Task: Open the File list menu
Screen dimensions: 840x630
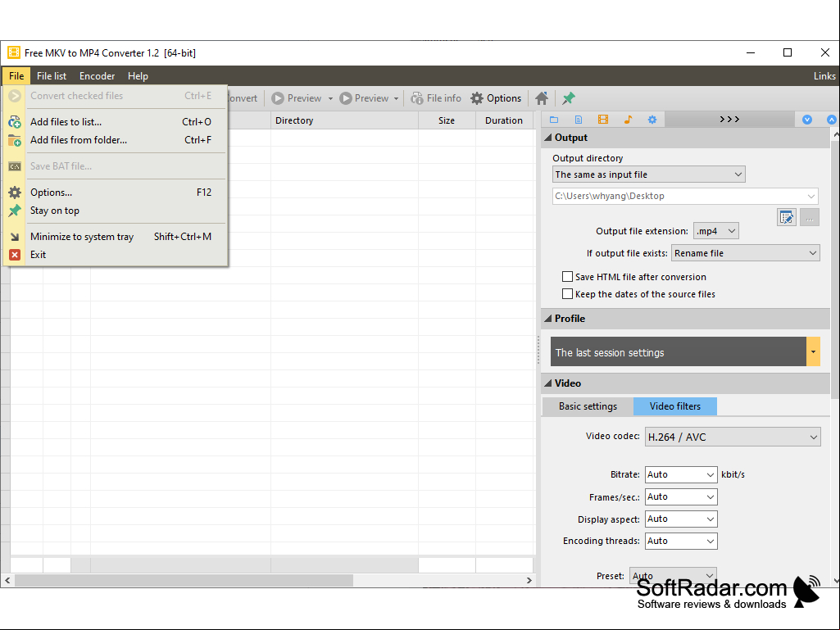Action: [52, 76]
